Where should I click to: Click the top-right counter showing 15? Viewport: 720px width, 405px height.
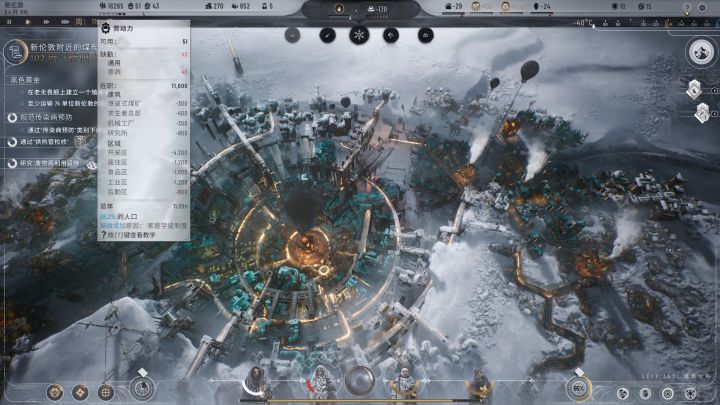click(645, 6)
